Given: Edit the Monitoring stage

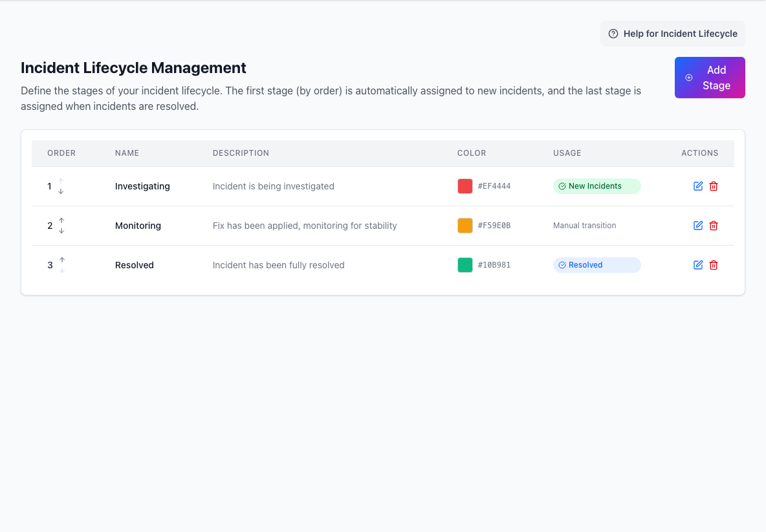Looking at the screenshot, I should click(x=698, y=226).
